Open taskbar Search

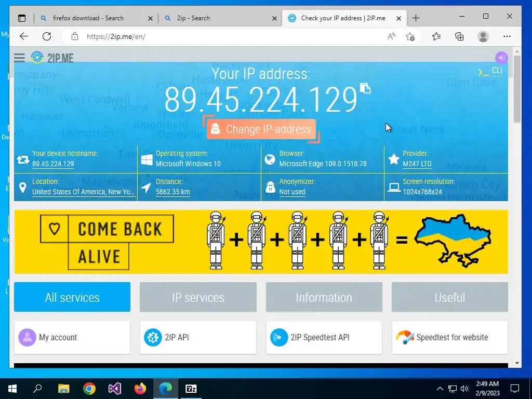37,389
